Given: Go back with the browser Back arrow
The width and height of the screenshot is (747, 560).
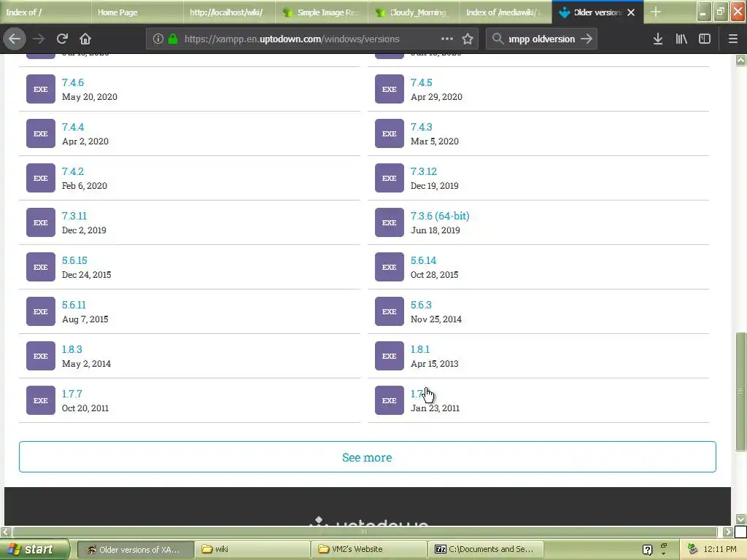Looking at the screenshot, I should (x=15, y=39).
